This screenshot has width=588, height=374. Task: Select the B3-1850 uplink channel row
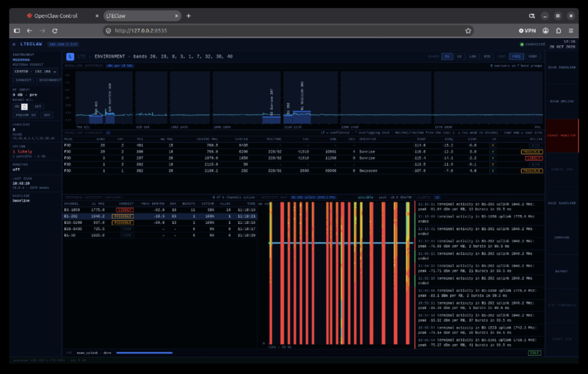[x=160, y=211]
